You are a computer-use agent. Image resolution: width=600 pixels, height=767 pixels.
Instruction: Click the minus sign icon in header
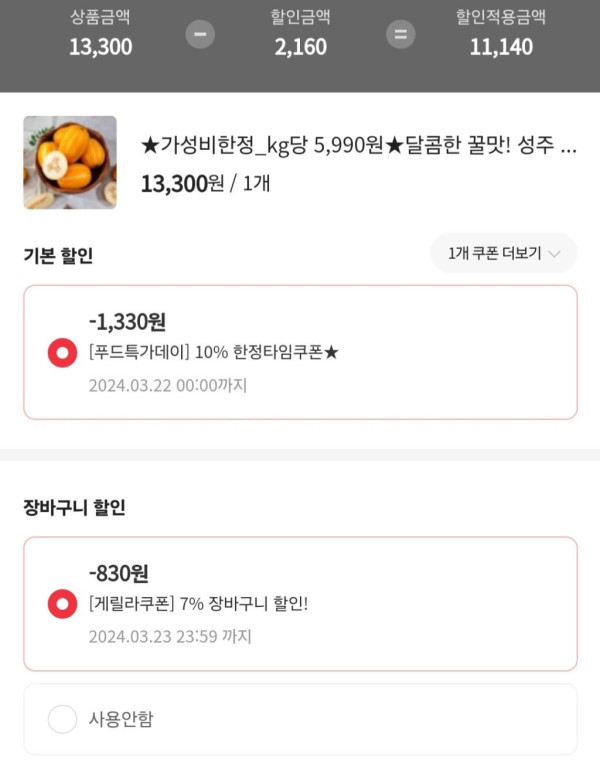coord(200,34)
